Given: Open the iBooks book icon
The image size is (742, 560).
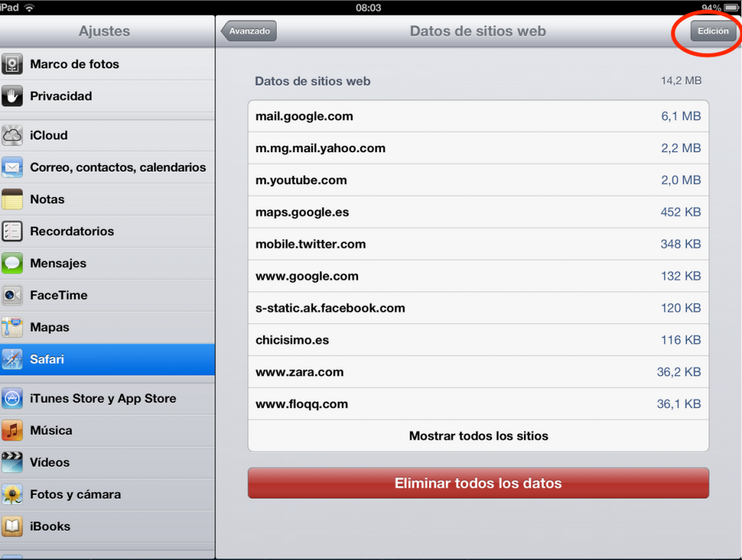Looking at the screenshot, I should pyautogui.click(x=12, y=527).
